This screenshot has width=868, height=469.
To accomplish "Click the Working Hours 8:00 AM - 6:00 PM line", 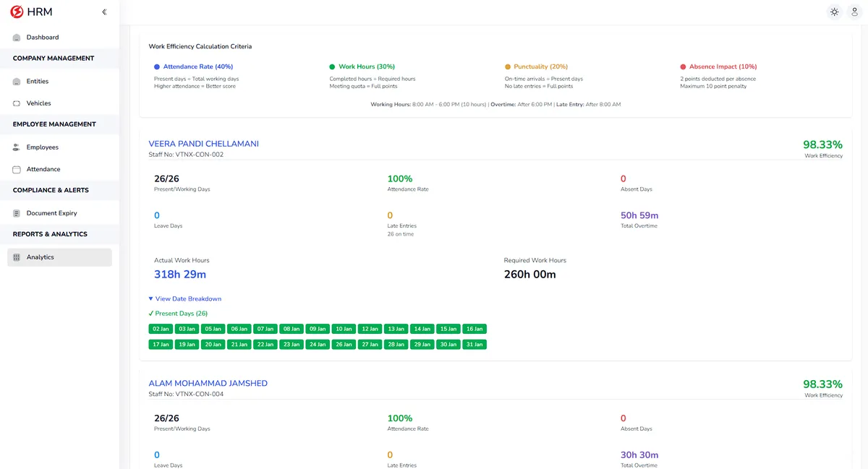I will (x=495, y=105).
